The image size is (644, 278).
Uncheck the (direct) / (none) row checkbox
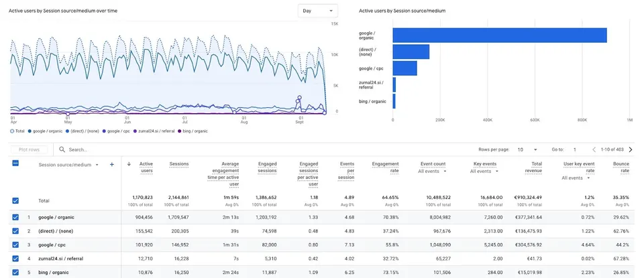(x=15, y=231)
